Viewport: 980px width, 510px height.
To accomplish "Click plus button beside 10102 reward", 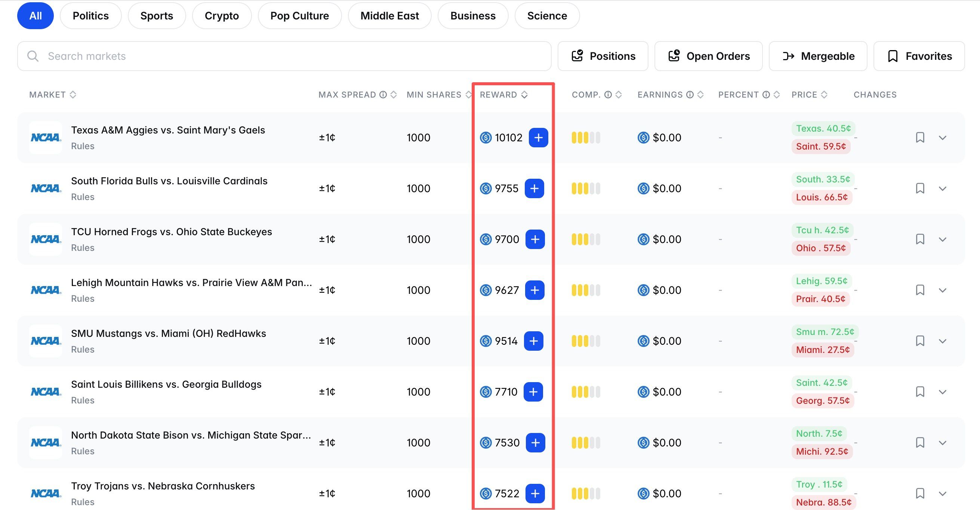I will point(538,137).
